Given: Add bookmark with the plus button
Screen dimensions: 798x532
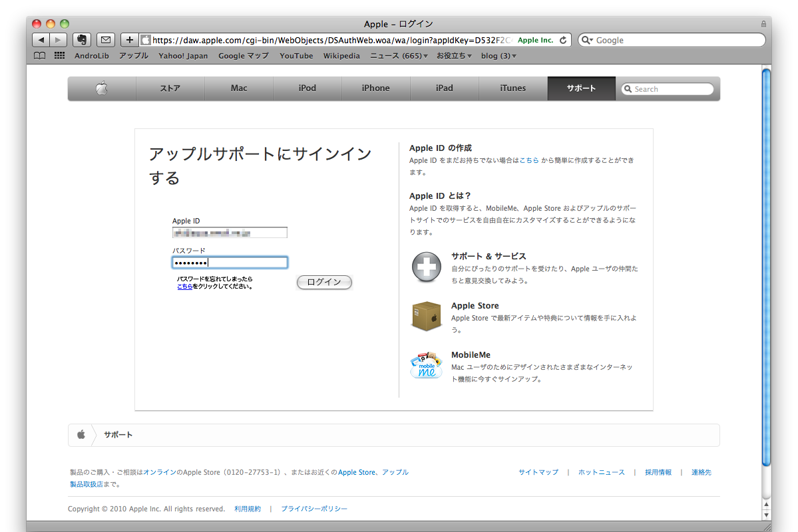Looking at the screenshot, I should click(x=130, y=40).
